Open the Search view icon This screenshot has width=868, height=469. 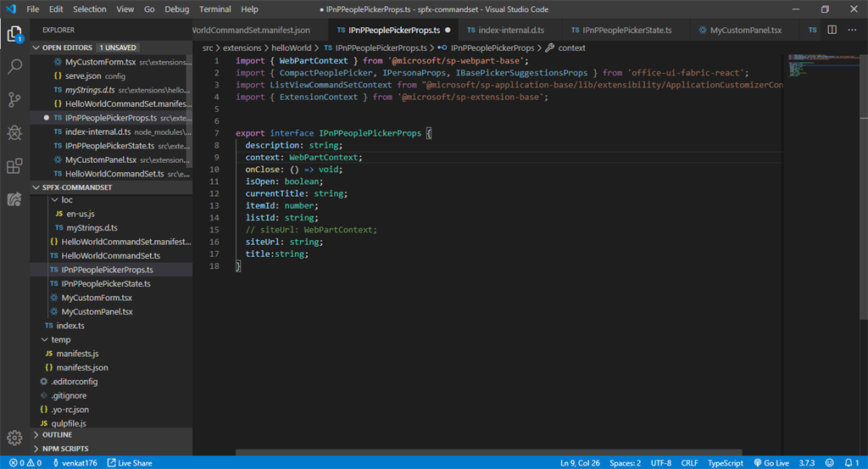(15, 67)
